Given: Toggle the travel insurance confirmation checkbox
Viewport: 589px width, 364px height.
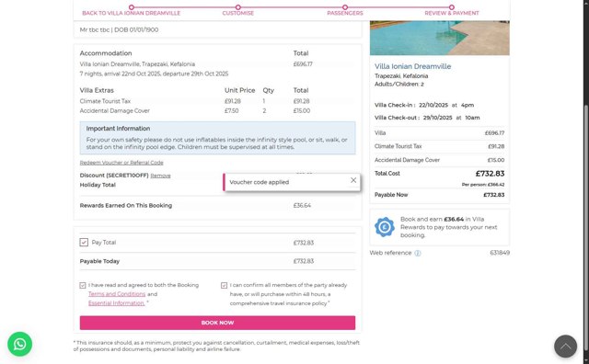Looking at the screenshot, I should coord(225,286).
